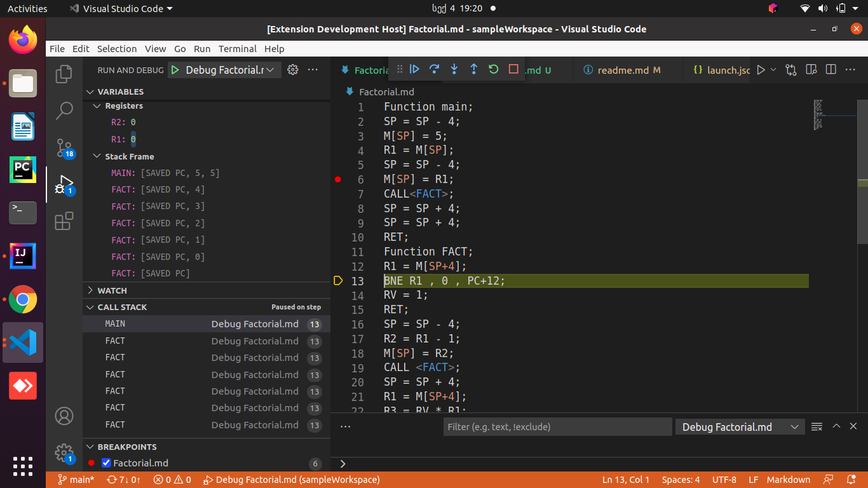Screen dimensions: 868x488
Task: Restart the debug session
Action: [x=494, y=69]
